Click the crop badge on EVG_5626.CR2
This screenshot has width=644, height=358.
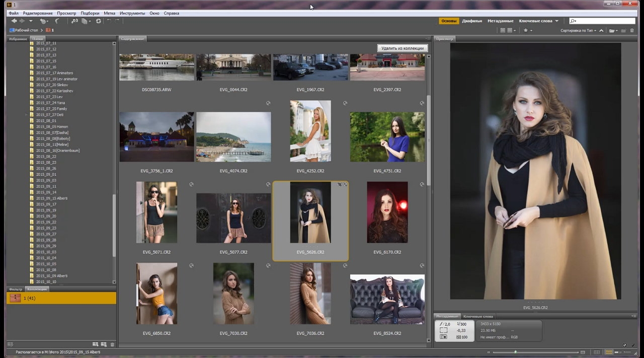pos(340,184)
